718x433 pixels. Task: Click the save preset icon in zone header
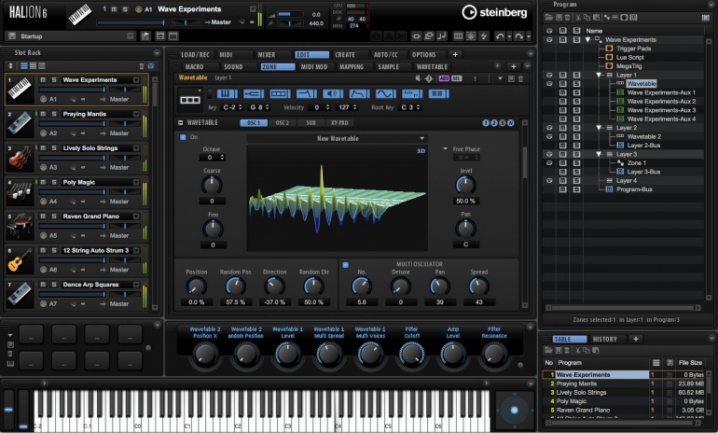pyautogui.click(x=511, y=79)
